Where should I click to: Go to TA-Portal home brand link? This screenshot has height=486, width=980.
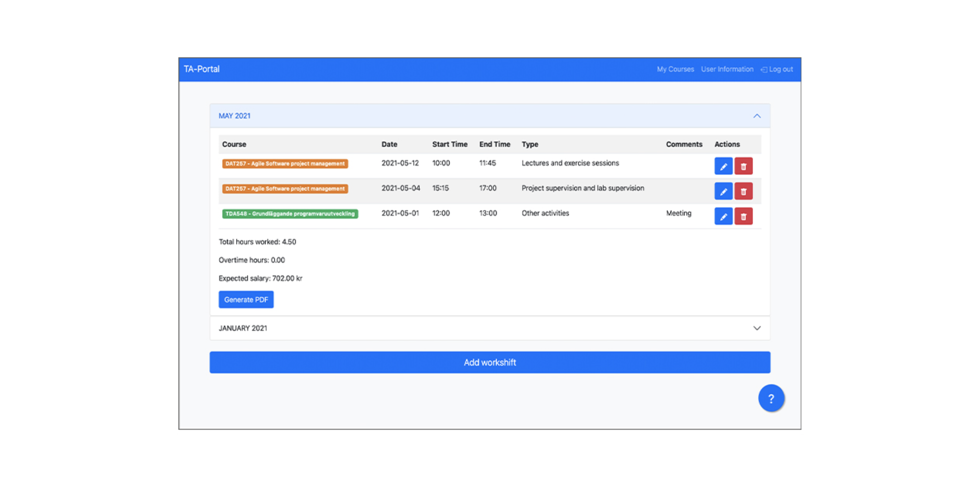201,69
